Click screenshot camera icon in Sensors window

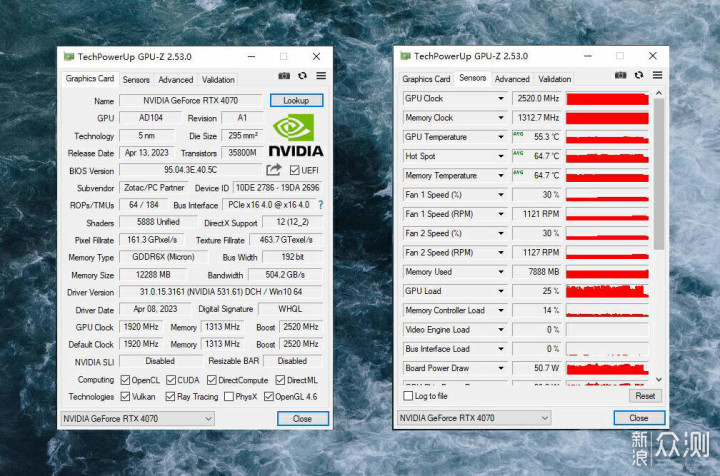pyautogui.click(x=620, y=75)
